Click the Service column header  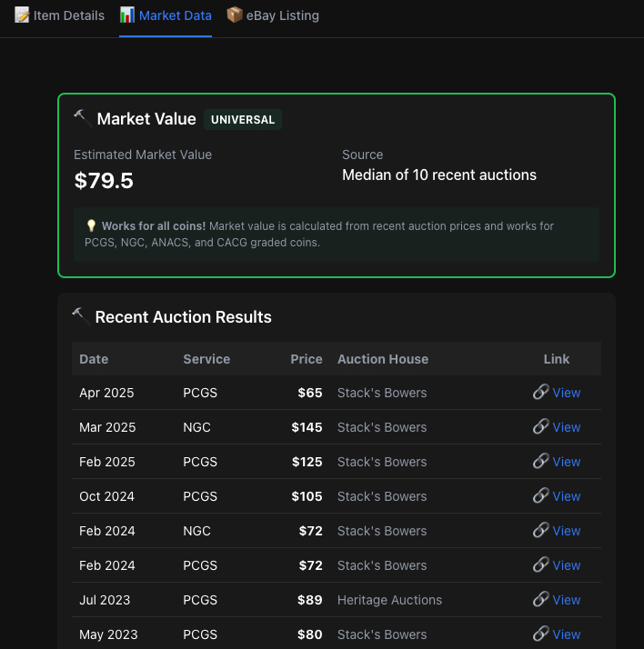206,359
